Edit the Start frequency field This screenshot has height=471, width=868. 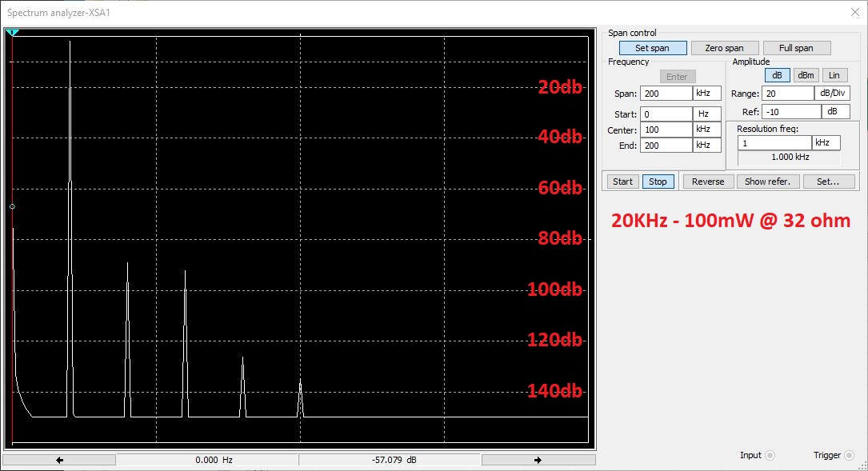click(666, 114)
